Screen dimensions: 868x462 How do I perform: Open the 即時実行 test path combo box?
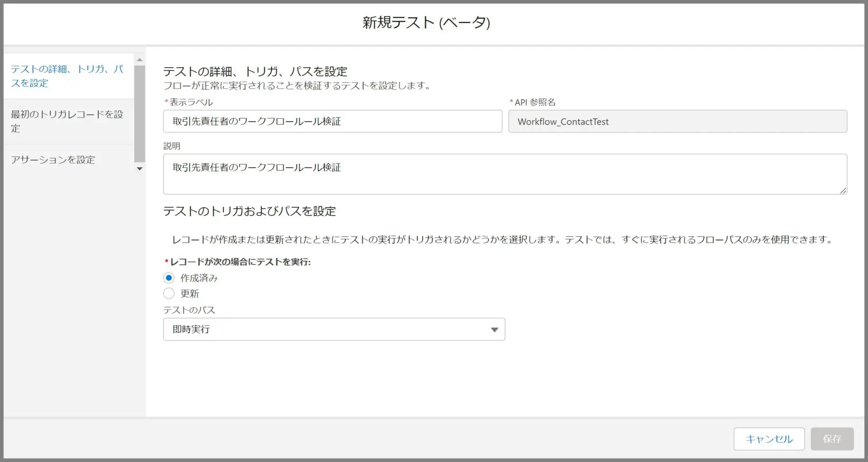(334, 329)
